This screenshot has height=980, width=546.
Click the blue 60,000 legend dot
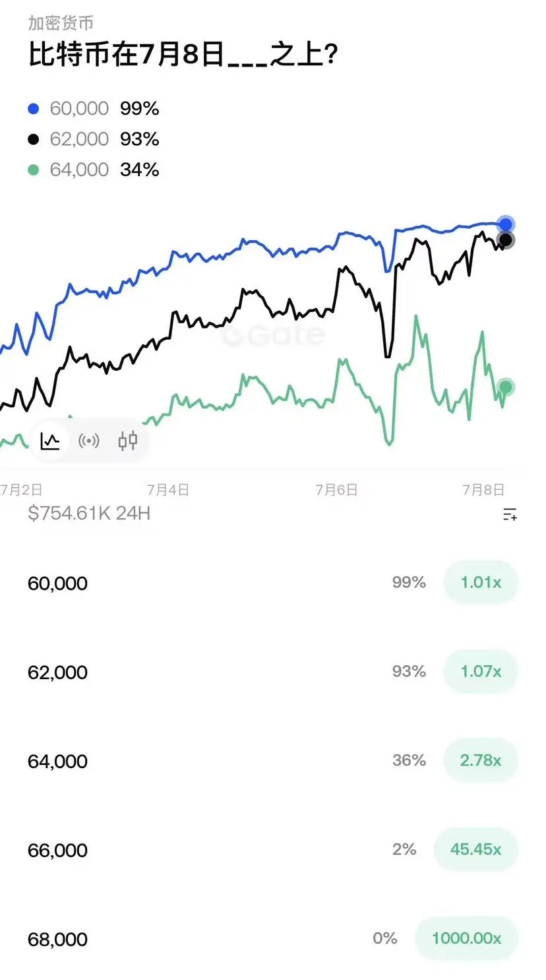pos(34,109)
